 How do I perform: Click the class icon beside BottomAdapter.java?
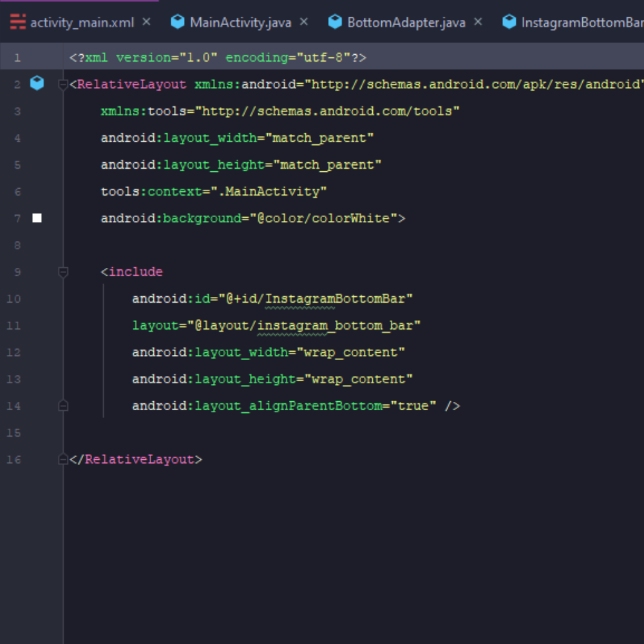coord(336,21)
